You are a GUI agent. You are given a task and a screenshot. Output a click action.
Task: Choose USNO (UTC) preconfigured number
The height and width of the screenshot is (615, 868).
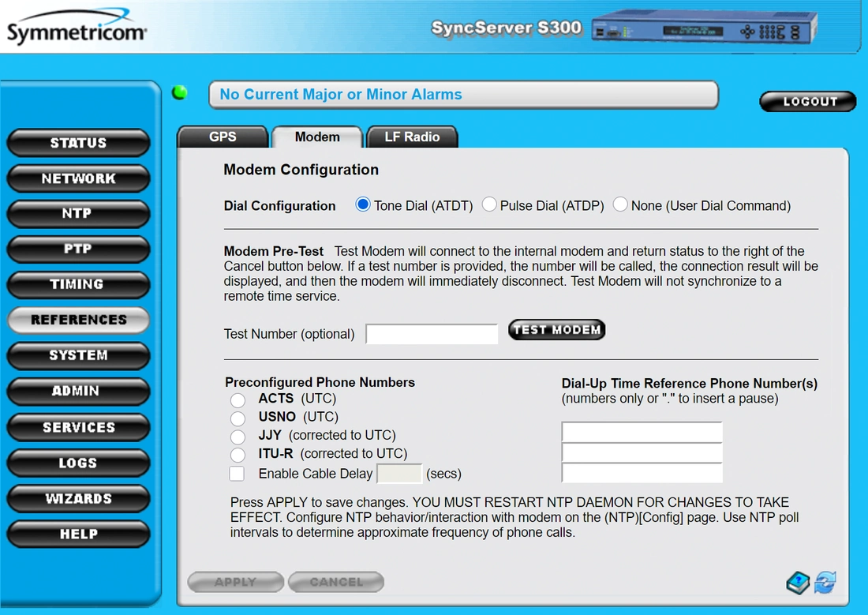pyautogui.click(x=238, y=418)
